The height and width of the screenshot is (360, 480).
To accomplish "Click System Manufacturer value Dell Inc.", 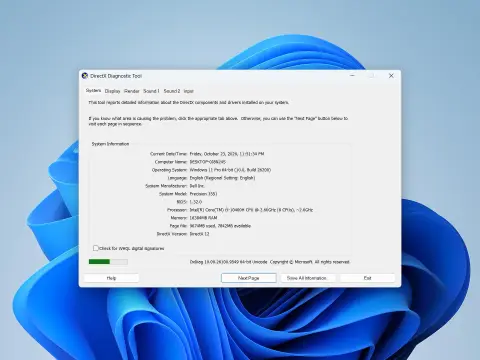I will click(197, 186).
